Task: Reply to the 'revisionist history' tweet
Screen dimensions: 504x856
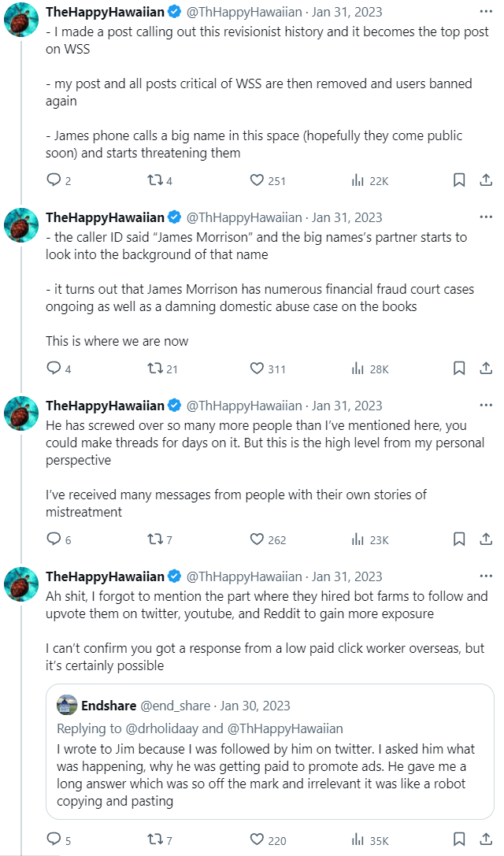Action: pos(54,180)
